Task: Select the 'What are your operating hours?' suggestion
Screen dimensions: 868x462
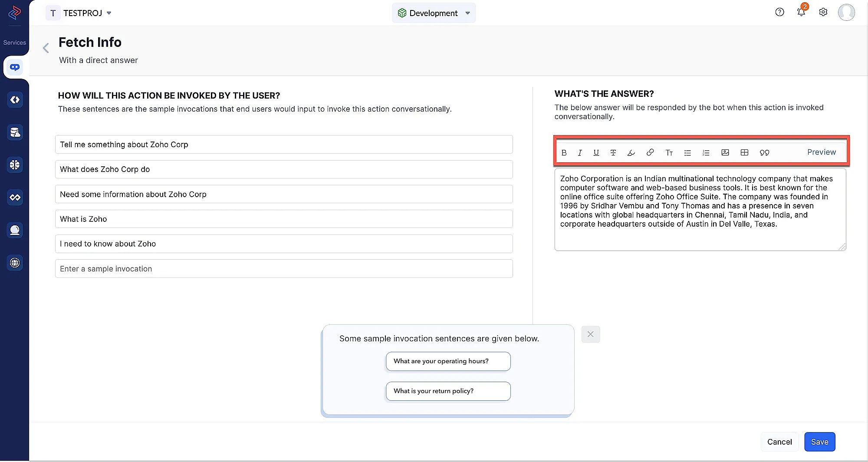Action: [x=448, y=361]
